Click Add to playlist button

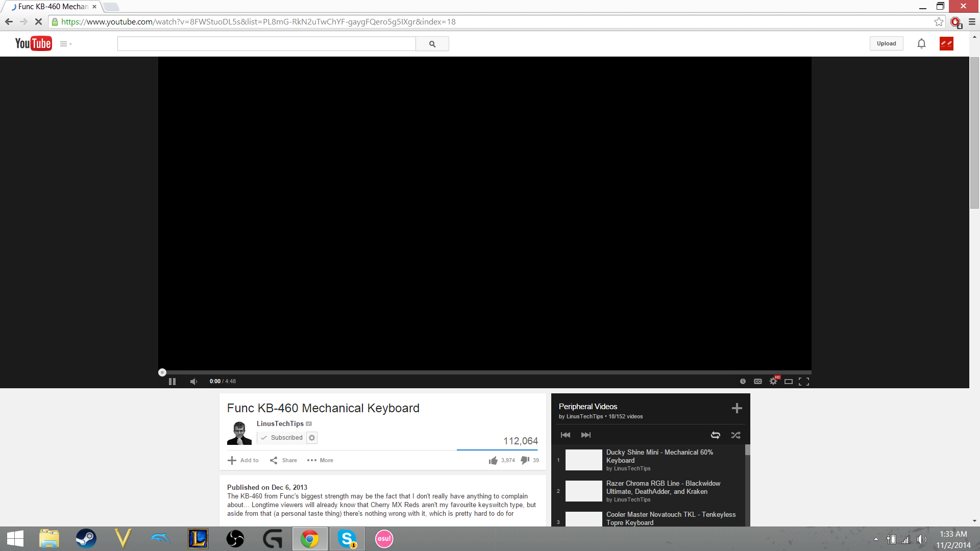pyautogui.click(x=243, y=460)
